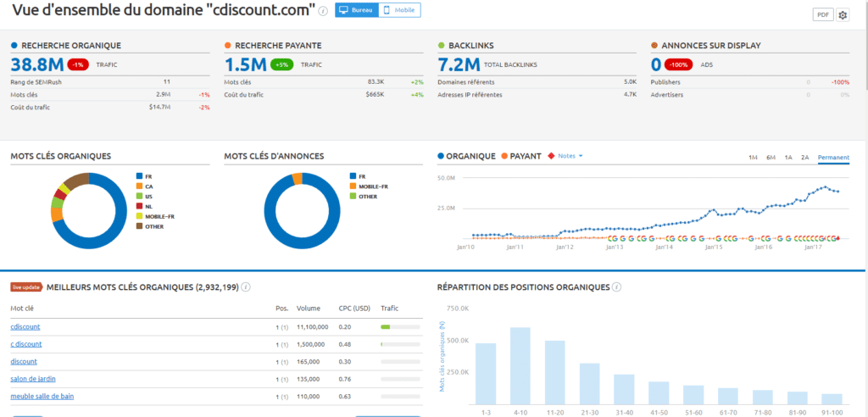
Task: Click the red diamond Notes icon
Action: point(551,156)
